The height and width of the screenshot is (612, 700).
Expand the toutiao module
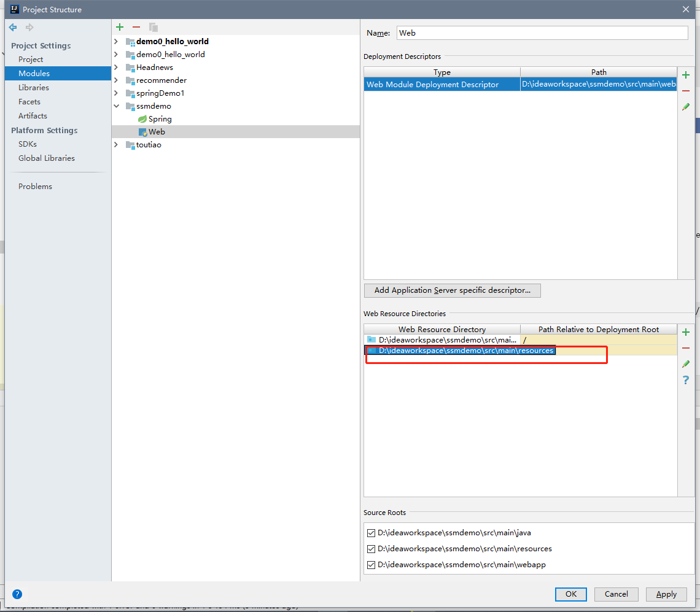pos(117,144)
